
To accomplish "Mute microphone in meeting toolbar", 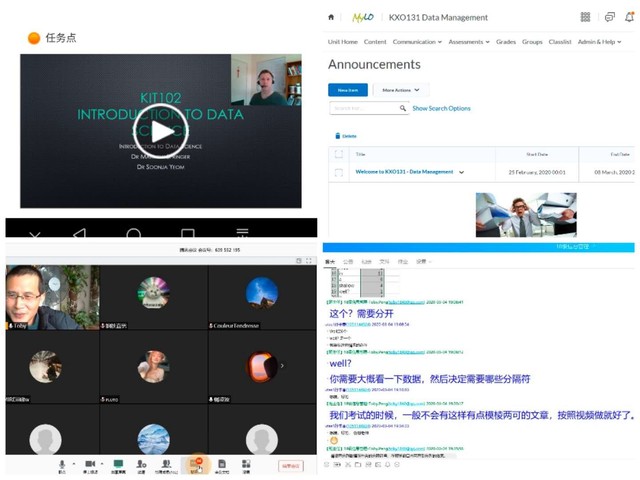I will tap(62, 465).
